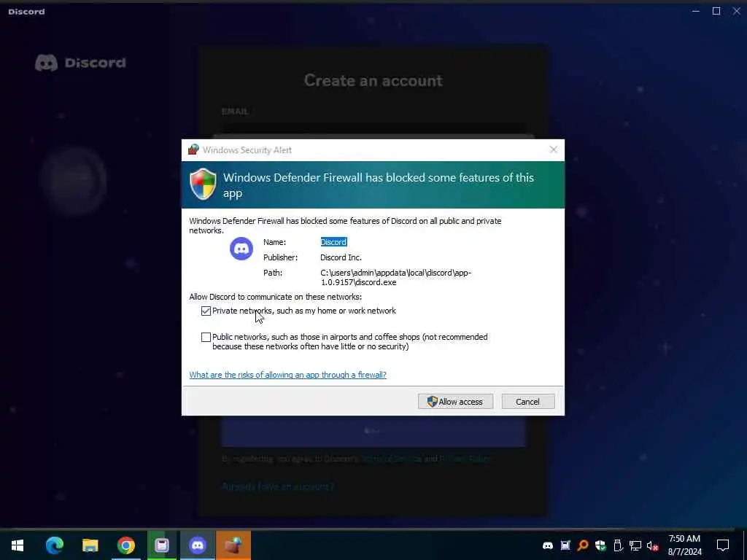
Task: Switch to the green taskbar app
Action: pyautogui.click(x=162, y=545)
